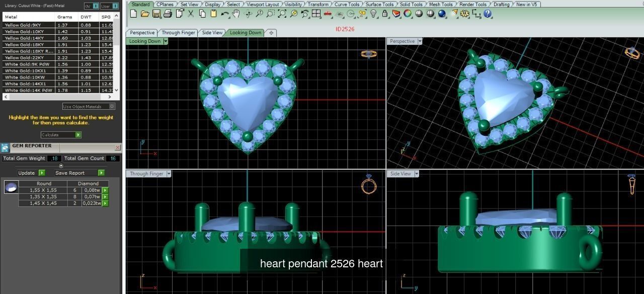Select the Side View viewport tab
The image size is (644, 294).
212,33
